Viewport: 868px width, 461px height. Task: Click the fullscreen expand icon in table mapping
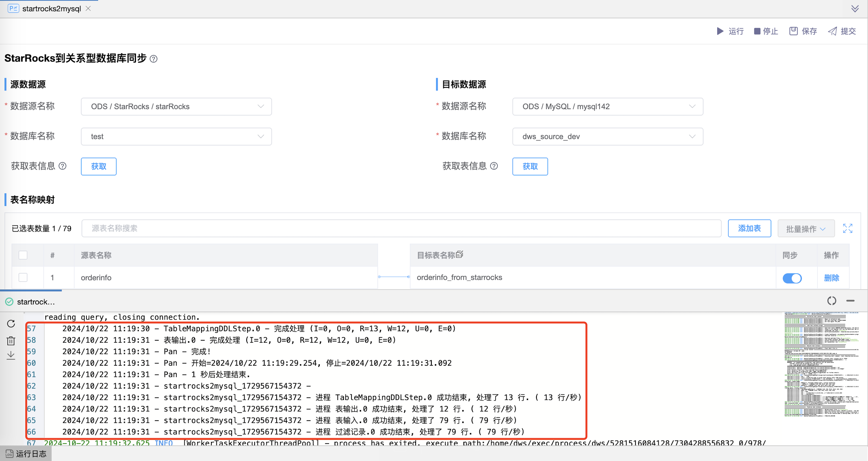[x=847, y=228]
